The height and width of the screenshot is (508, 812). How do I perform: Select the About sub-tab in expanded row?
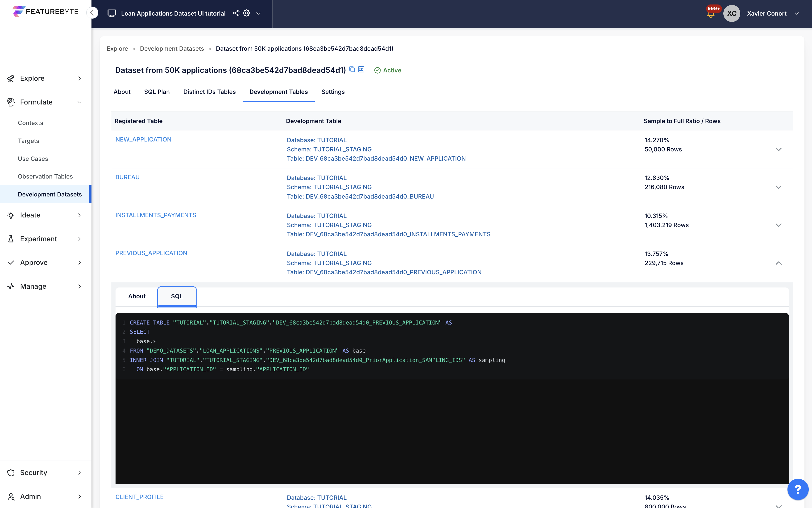pyautogui.click(x=137, y=296)
